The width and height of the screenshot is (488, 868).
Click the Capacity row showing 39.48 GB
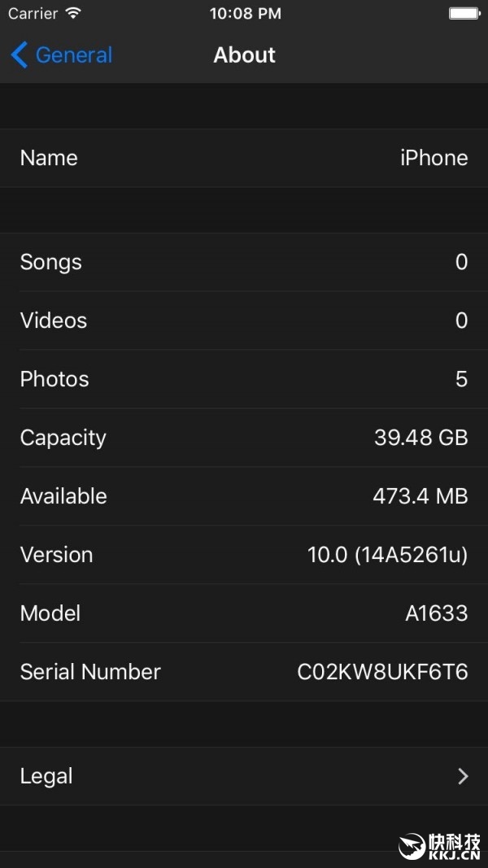click(x=244, y=437)
